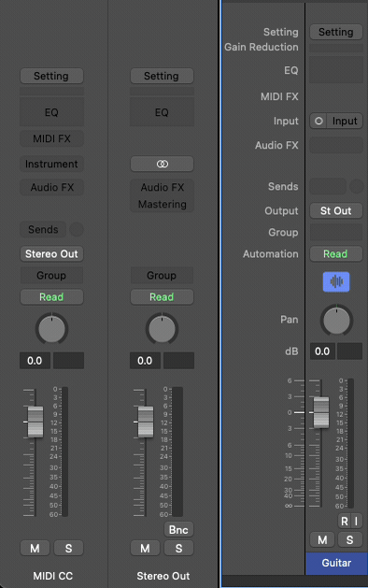Open Read automation menu on Stereo Out
Viewport: 368px width, 588px height.
click(162, 297)
